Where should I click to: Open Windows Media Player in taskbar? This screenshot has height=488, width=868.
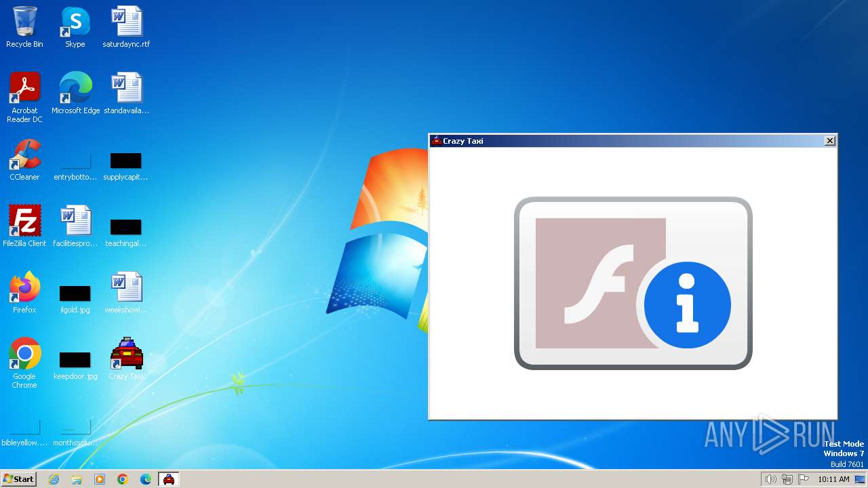pos(100,479)
